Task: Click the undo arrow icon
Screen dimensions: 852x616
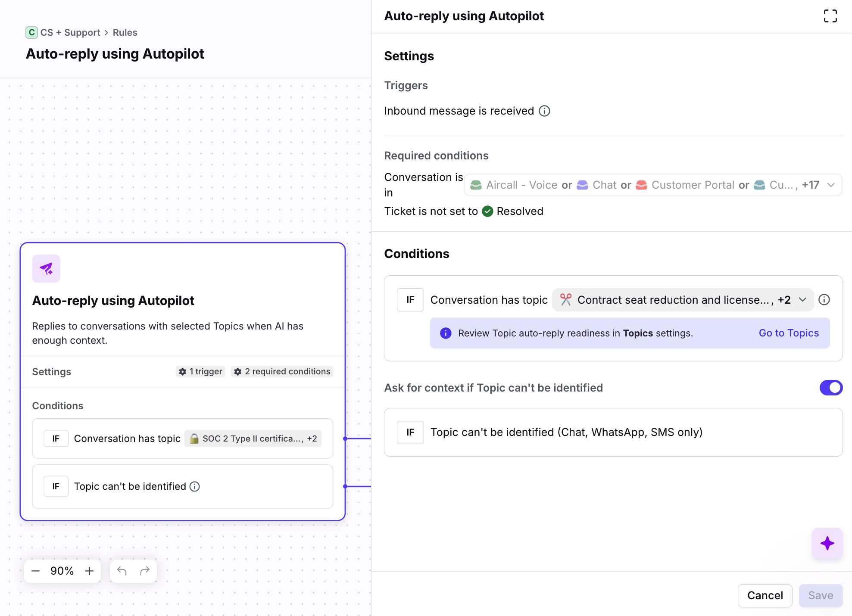Action: [122, 571]
